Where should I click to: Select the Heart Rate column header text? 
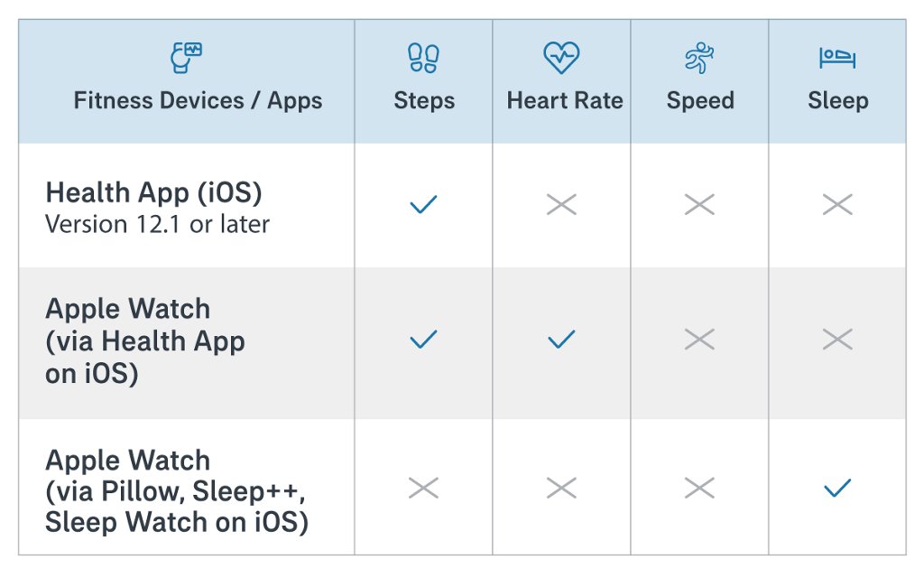click(565, 100)
